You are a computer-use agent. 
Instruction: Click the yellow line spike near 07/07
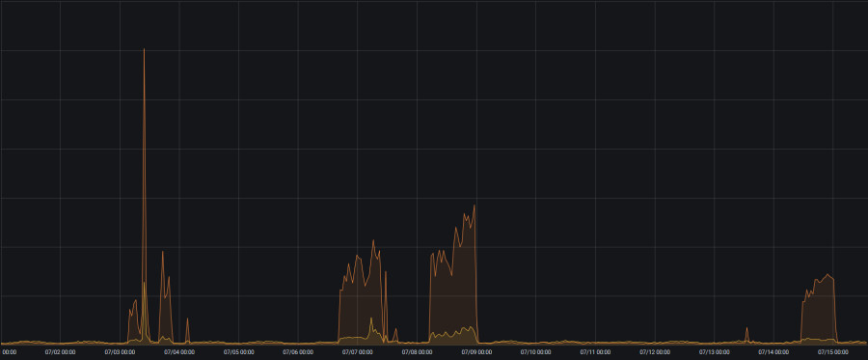click(371, 319)
